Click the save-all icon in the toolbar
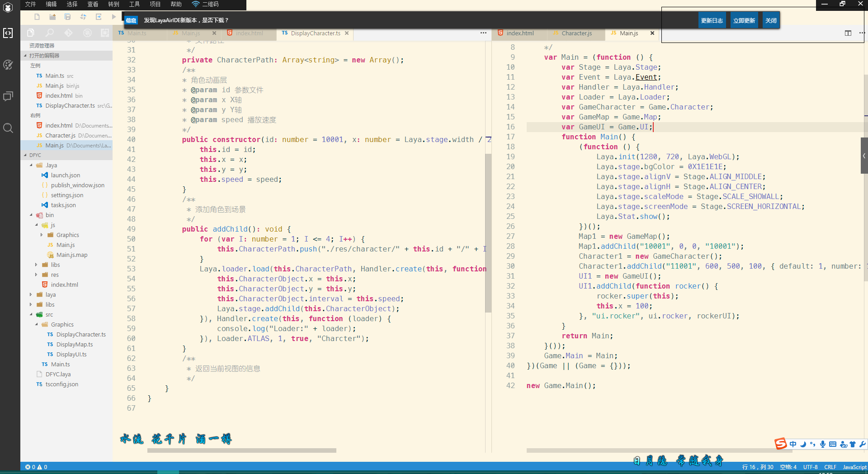868x474 pixels. point(67,17)
